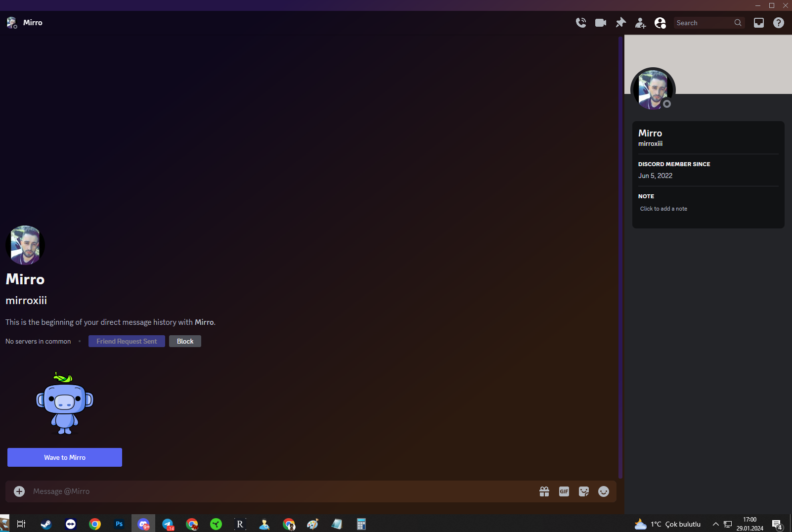This screenshot has height=532, width=792.
Task: Open the sticker picker
Action: point(584,491)
